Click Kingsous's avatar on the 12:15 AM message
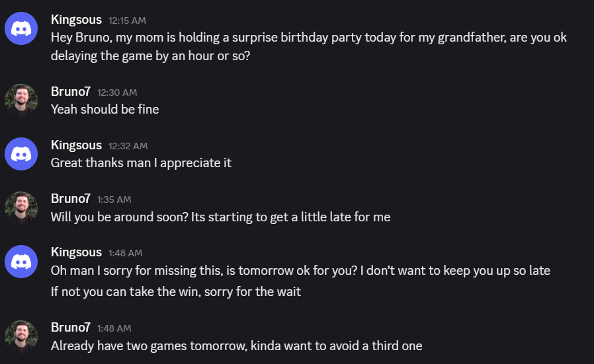The width and height of the screenshot is (594, 364). 21,29
